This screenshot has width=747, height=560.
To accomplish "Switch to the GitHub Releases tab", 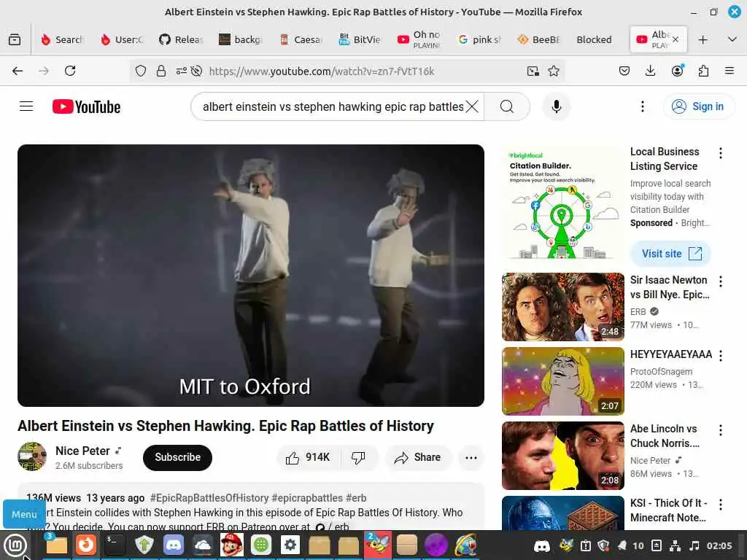I will coord(182,39).
